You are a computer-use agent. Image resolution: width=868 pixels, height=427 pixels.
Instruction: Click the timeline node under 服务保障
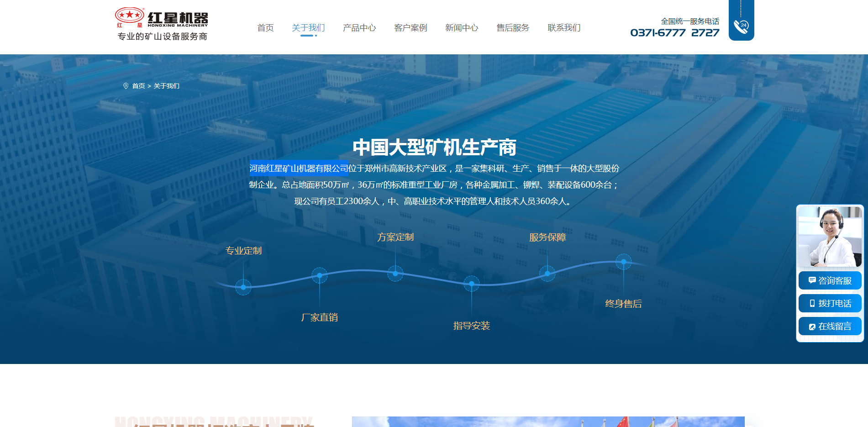click(x=547, y=274)
